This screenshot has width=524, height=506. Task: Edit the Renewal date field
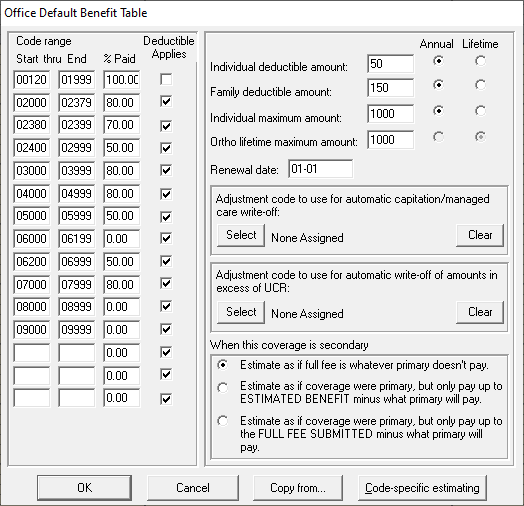320,169
